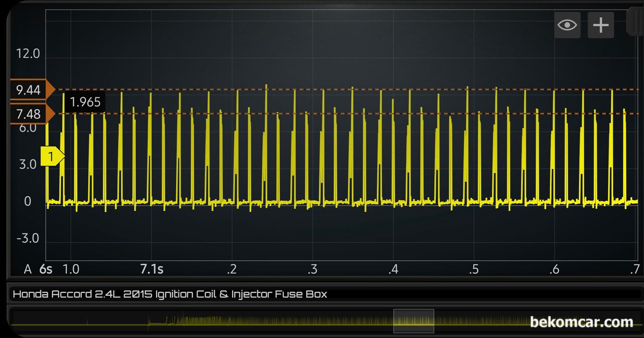Click the 6s time axis label
644x338 pixels.
[46, 270]
